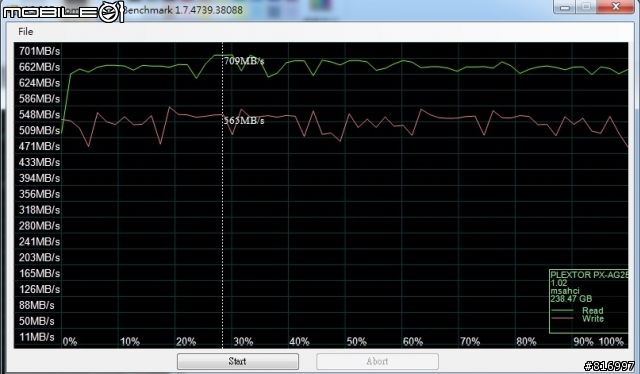Click the 509MB/s axis label

[x=39, y=131]
